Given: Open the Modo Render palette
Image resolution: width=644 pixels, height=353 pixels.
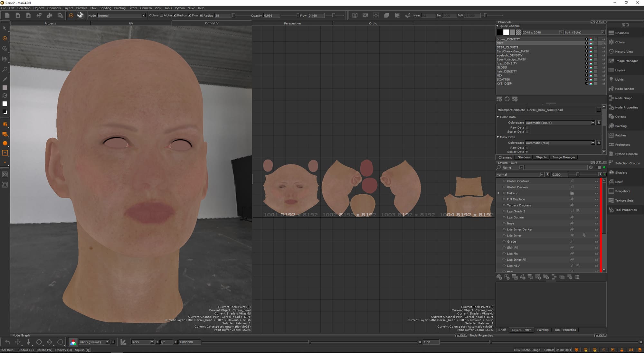Looking at the screenshot, I should [x=624, y=89].
